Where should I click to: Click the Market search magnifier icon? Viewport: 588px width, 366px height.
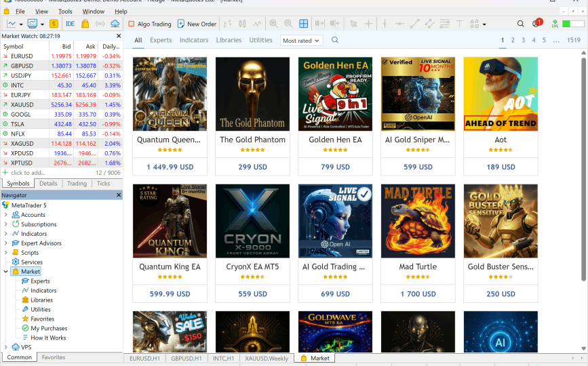coord(335,40)
